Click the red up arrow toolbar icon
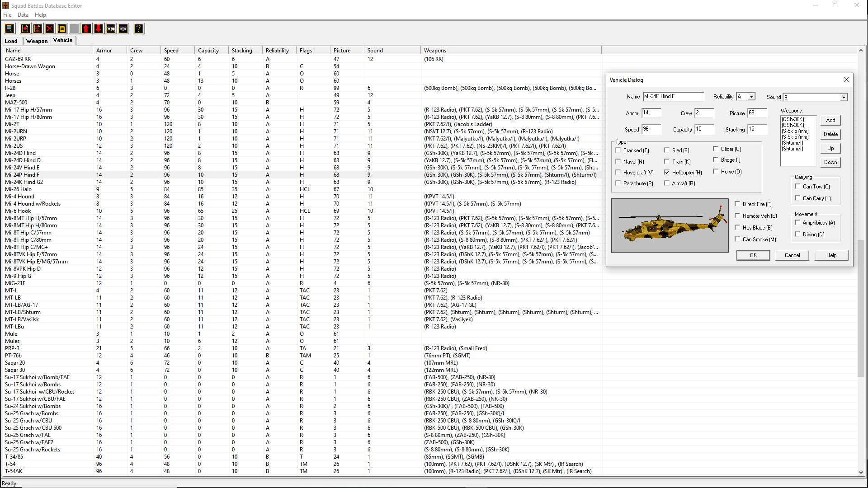 click(x=86, y=29)
